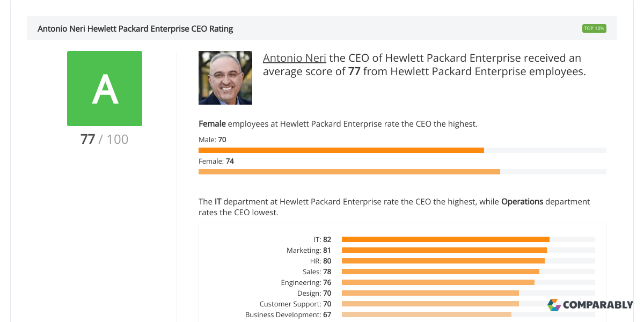This screenshot has height=322, width=644.
Task: Click the COMPARABLY wordmark text
Action: (597, 306)
